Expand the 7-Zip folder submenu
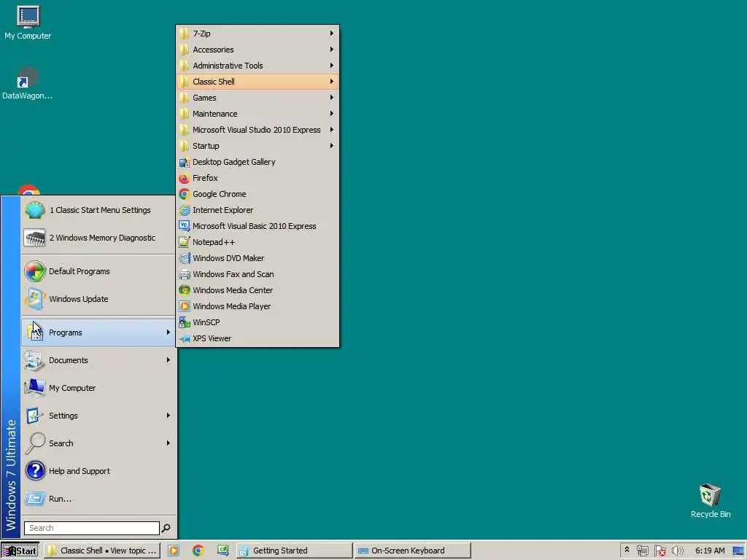Viewport: 747px width, 560px height. (x=258, y=34)
